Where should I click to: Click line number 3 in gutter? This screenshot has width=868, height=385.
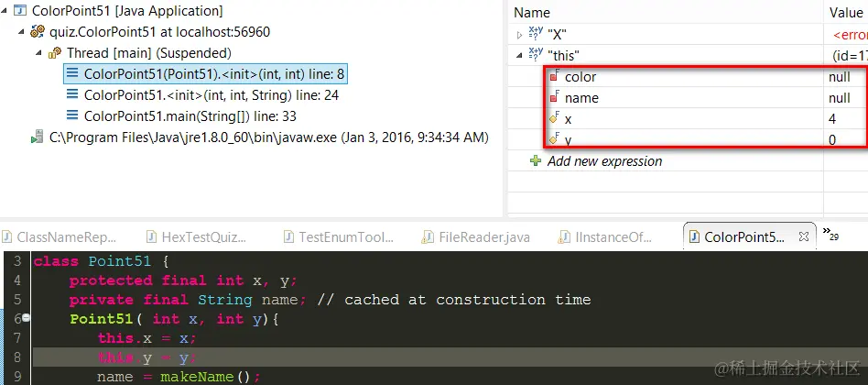(x=16, y=261)
